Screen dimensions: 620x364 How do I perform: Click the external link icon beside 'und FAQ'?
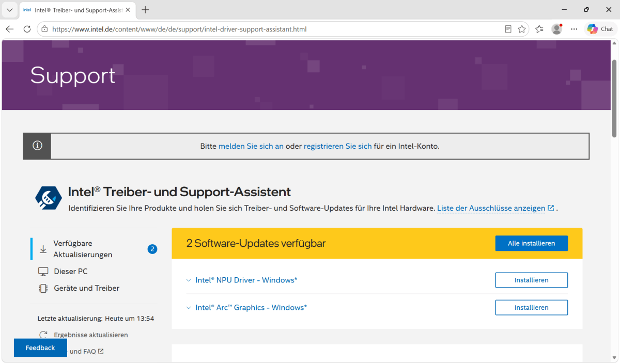coord(101,352)
